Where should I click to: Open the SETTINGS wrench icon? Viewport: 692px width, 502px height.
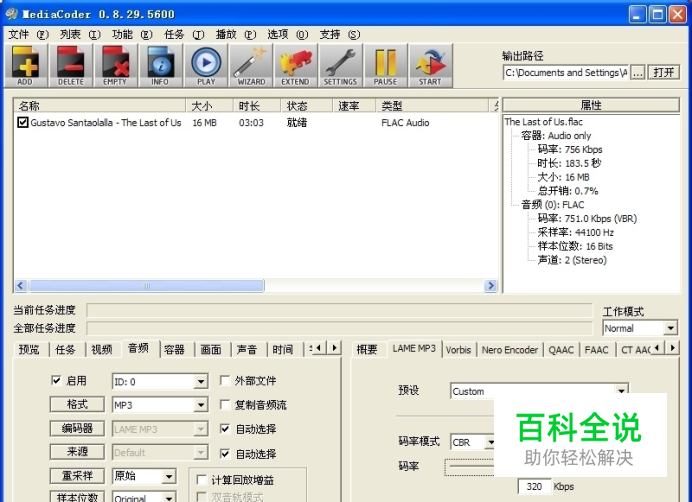(x=340, y=65)
